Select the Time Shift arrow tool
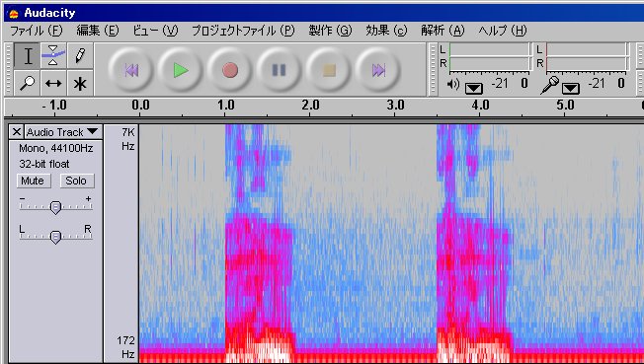 tap(53, 83)
